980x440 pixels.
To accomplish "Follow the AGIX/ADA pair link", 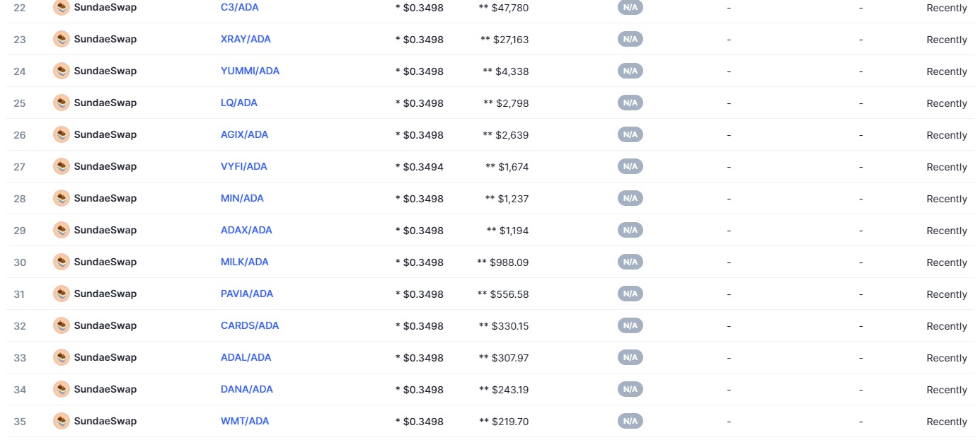I will (x=244, y=134).
